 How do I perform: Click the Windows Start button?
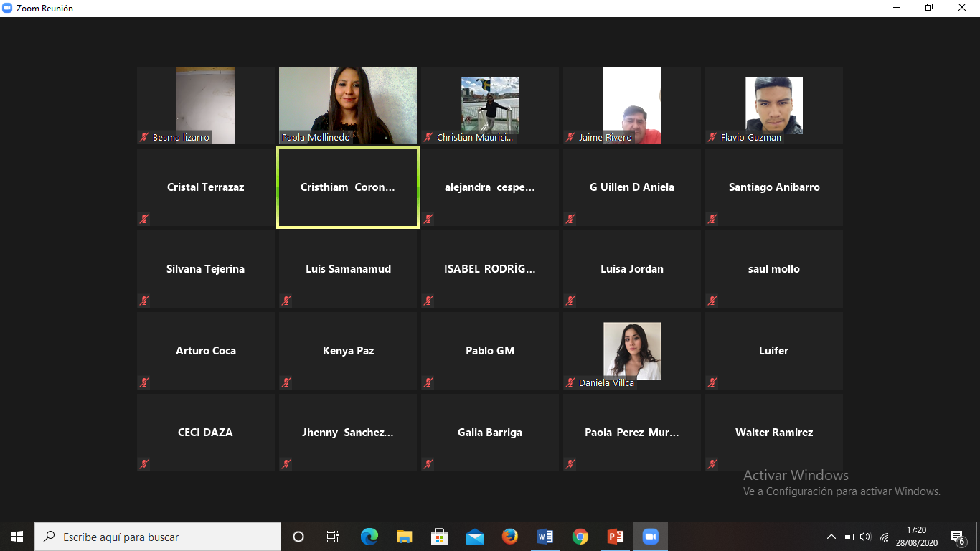[x=17, y=537]
